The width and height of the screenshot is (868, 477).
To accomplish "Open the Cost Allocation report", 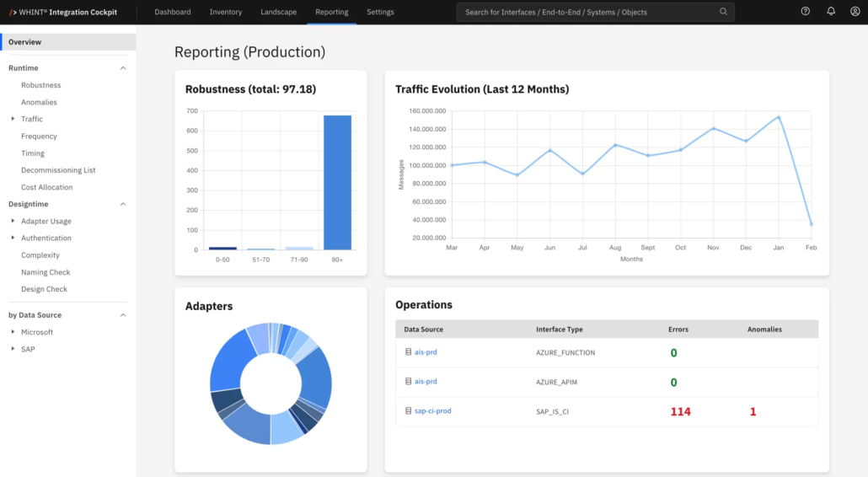I will coord(46,188).
